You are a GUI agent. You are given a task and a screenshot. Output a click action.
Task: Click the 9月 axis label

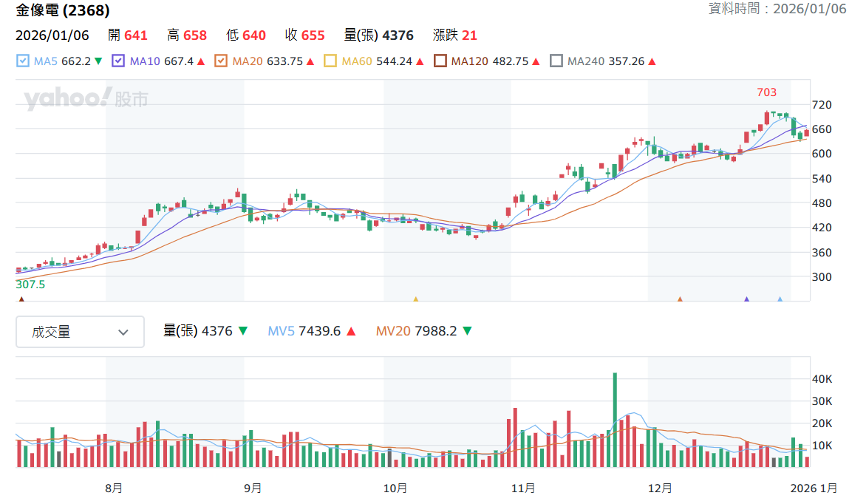click(253, 488)
